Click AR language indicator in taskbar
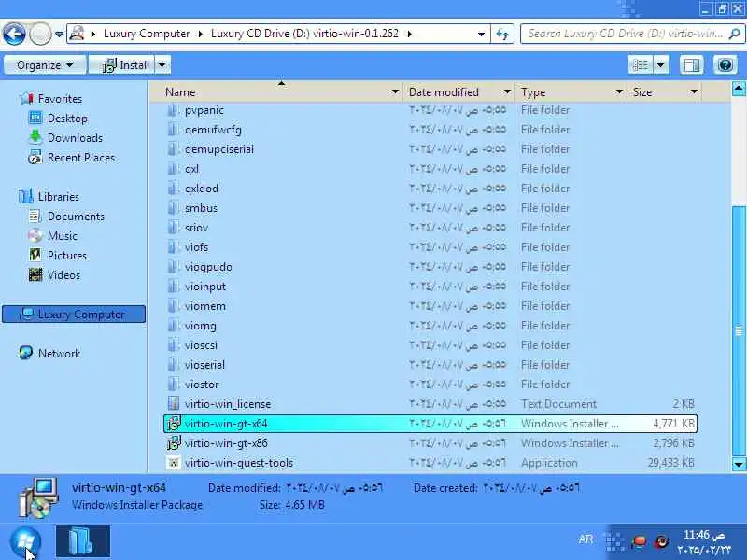Screen dimensions: 747x560 click(x=585, y=539)
